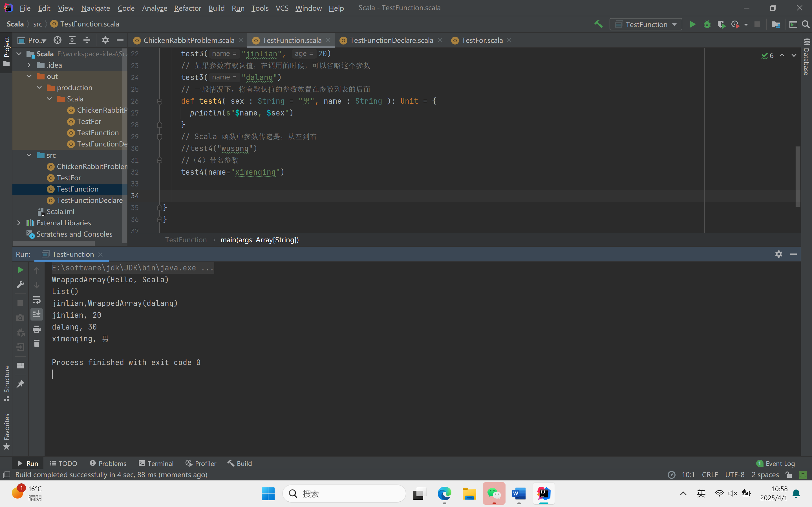Click the green Build hammer icon

tap(598, 24)
